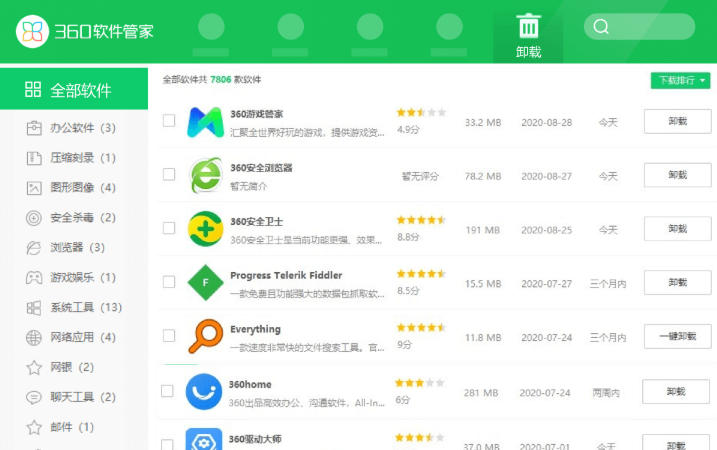Click the 7806 software count text
The height and width of the screenshot is (450, 717).
(x=220, y=80)
